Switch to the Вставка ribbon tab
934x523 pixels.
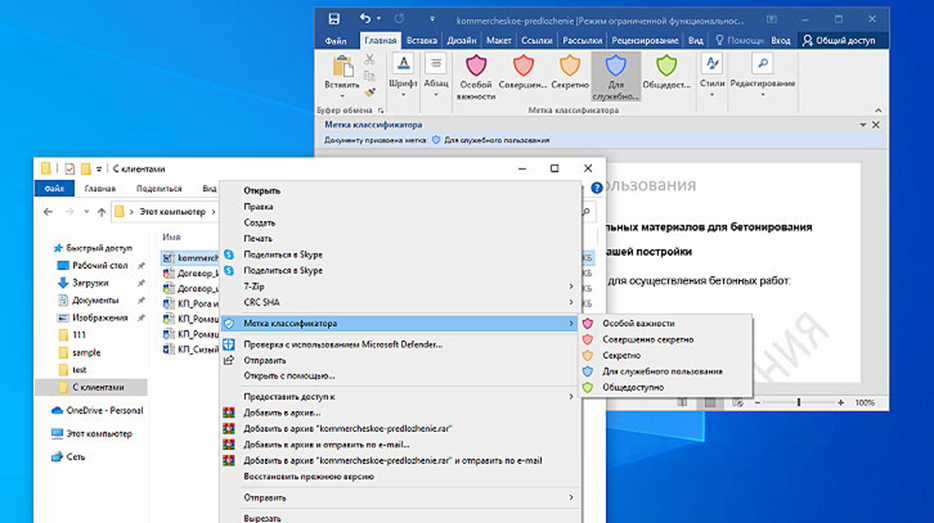422,41
